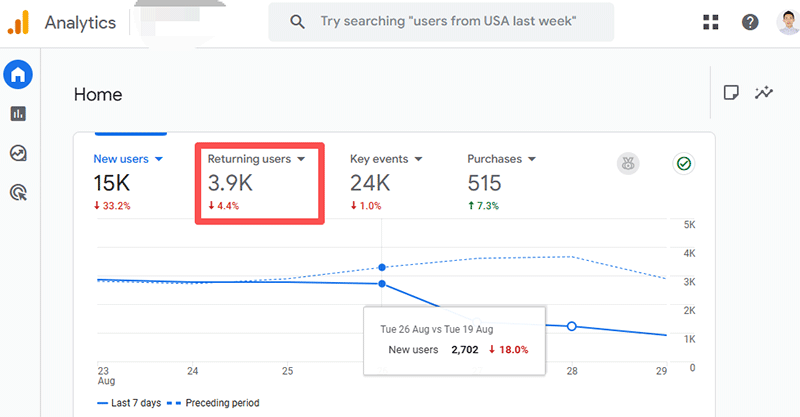Screen dimensions: 800x417
Task: Click the hollow data point near 28
Action: pos(571,326)
